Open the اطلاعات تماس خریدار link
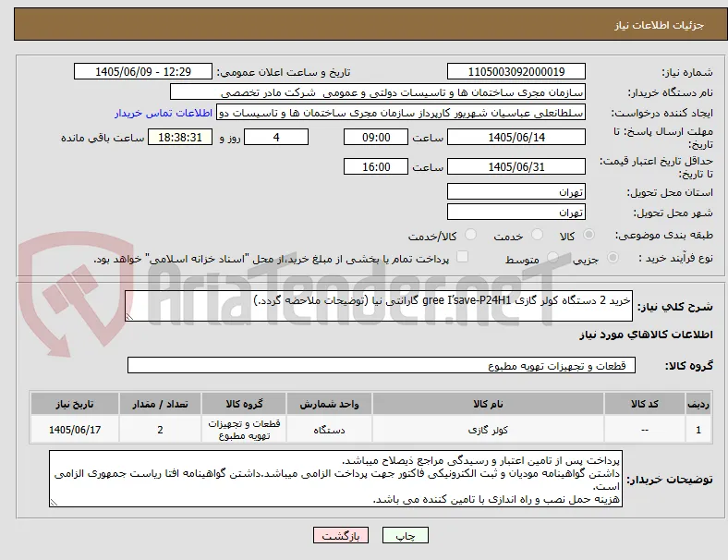This screenshot has height=560, width=728. 164,113
